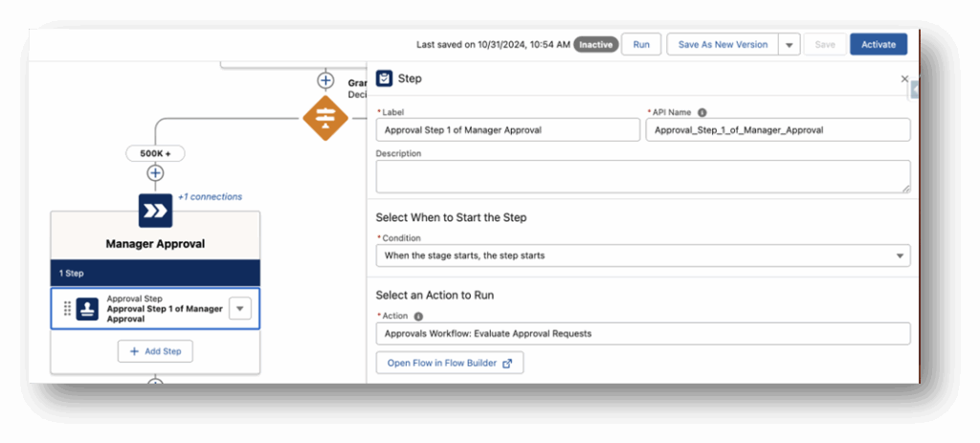The image size is (980, 443).
Task: Click the Step panel header icon
Action: point(384,78)
